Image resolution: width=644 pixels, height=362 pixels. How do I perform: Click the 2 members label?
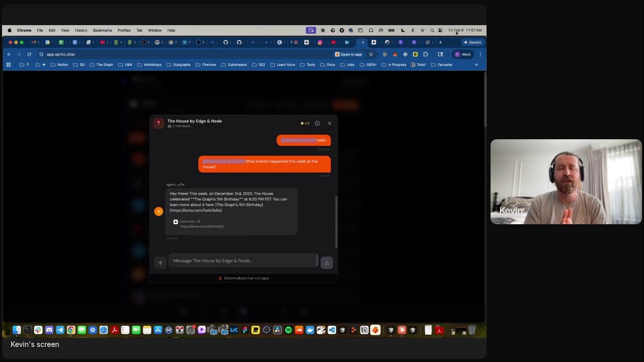179,126
